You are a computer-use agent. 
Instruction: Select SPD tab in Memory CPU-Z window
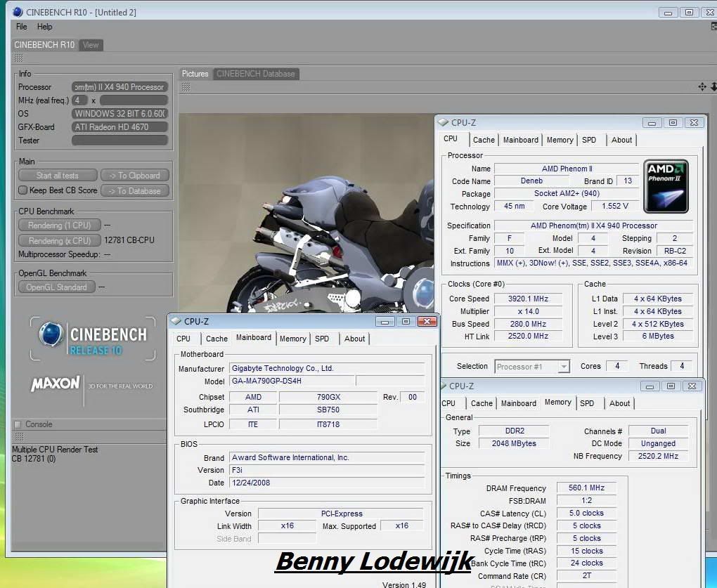coord(587,403)
